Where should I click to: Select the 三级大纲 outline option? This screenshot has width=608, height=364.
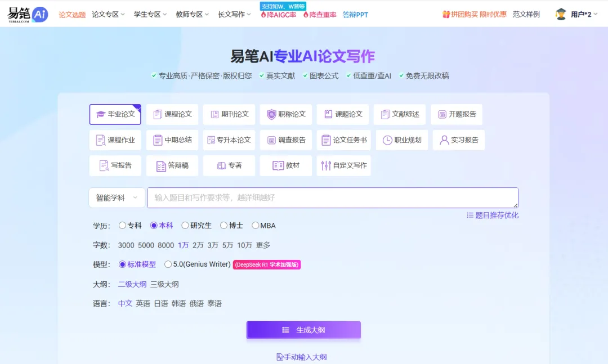pos(164,284)
